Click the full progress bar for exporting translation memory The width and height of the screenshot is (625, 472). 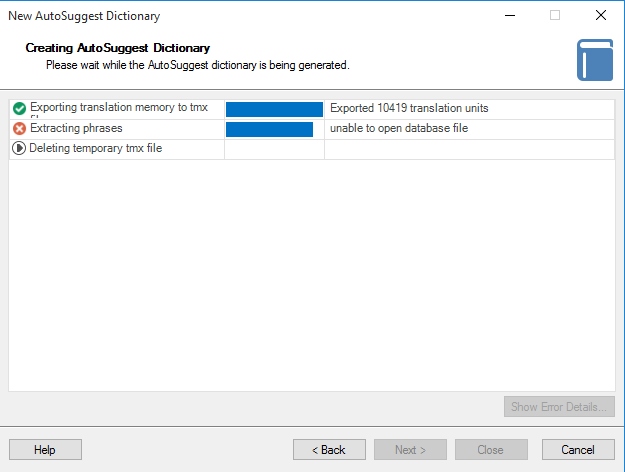(x=274, y=109)
